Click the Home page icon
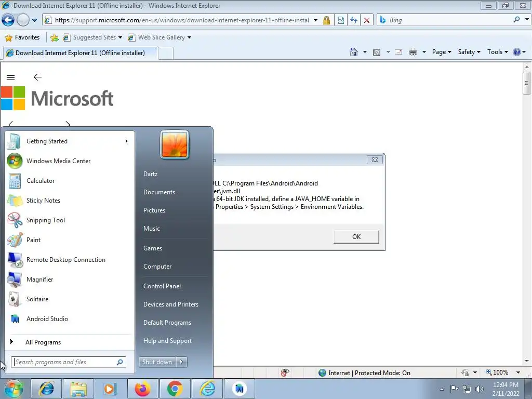Image resolution: width=532 pixels, height=399 pixels. pos(354,52)
